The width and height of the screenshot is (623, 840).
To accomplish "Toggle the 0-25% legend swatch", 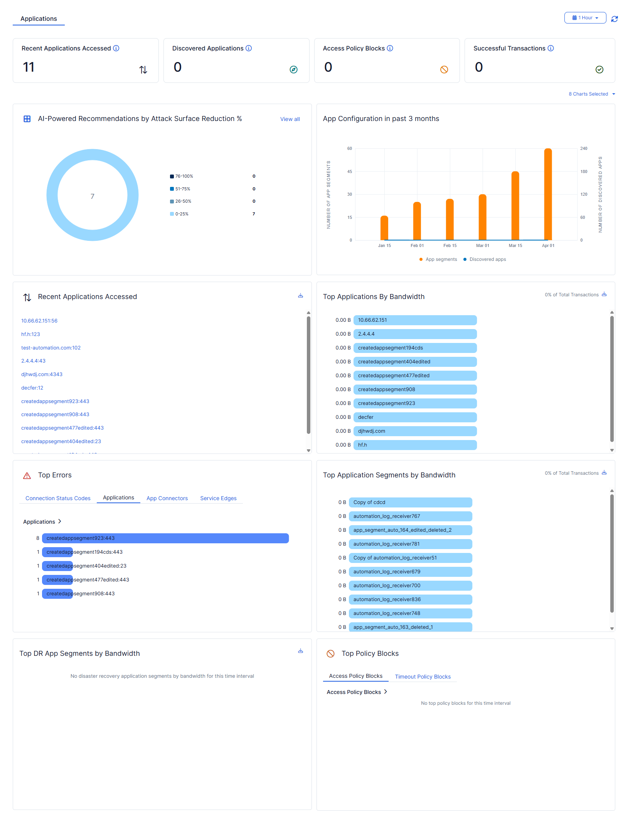I will (172, 214).
